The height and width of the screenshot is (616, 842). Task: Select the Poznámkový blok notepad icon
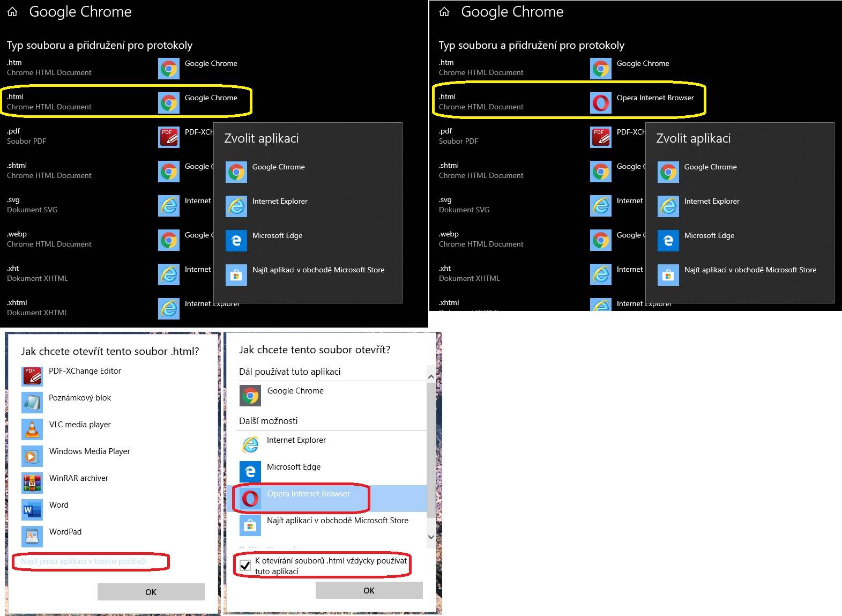32,403
